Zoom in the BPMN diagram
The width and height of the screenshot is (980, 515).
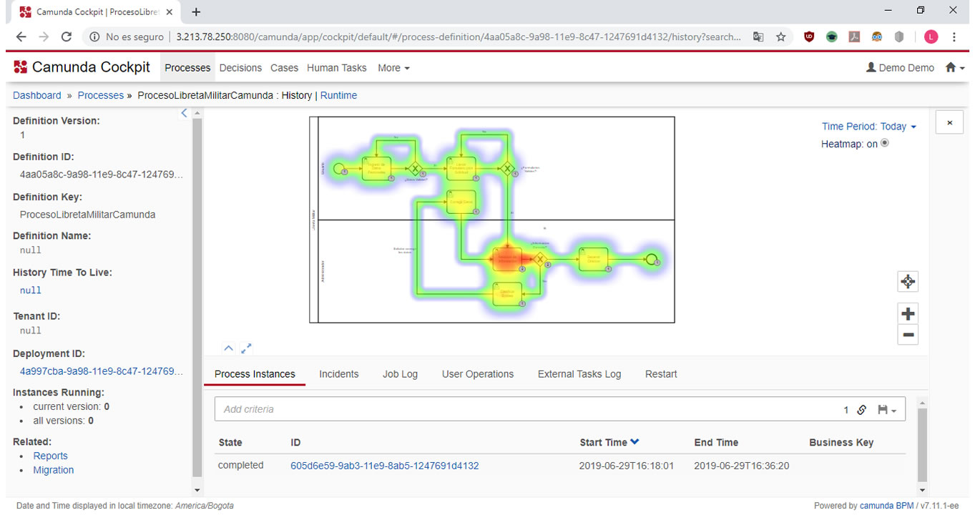(x=908, y=313)
